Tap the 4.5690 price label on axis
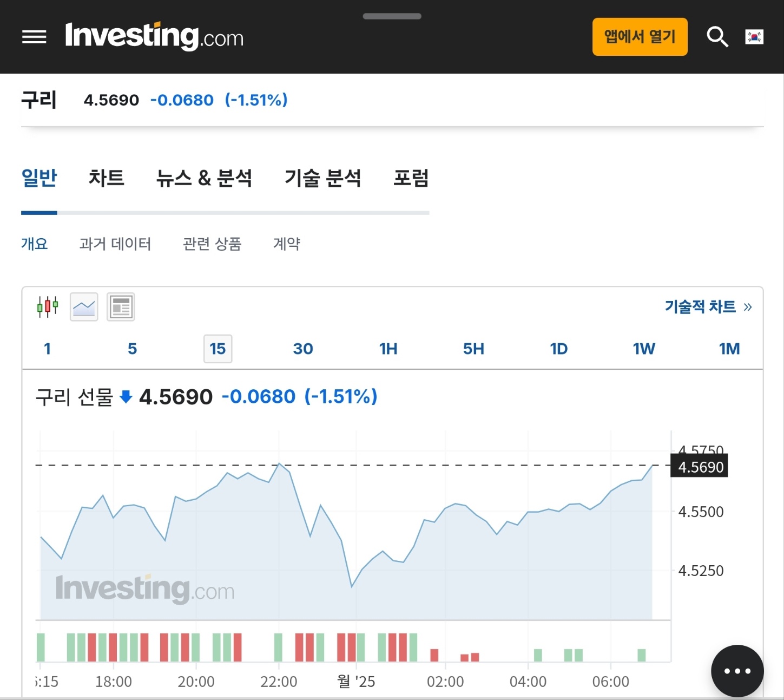This screenshot has width=784, height=700. click(x=700, y=466)
